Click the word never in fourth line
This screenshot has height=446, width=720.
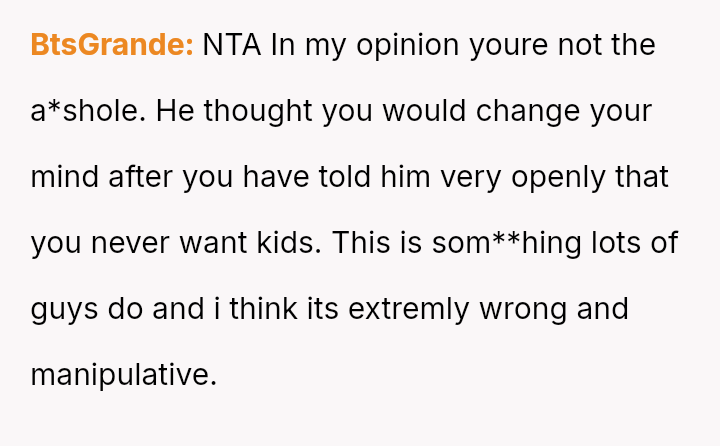[130, 243]
